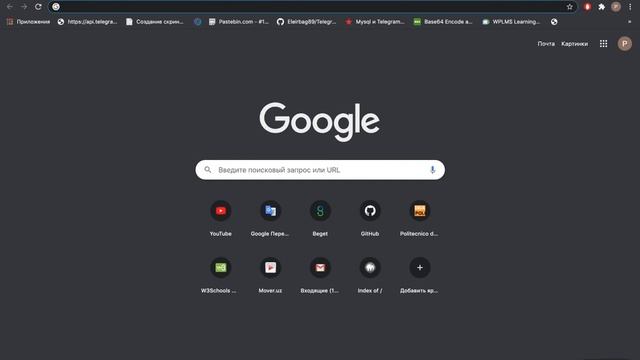Open the Mysql и Telegram bookmark
Screen dimensions: 640x360
coord(375,22)
